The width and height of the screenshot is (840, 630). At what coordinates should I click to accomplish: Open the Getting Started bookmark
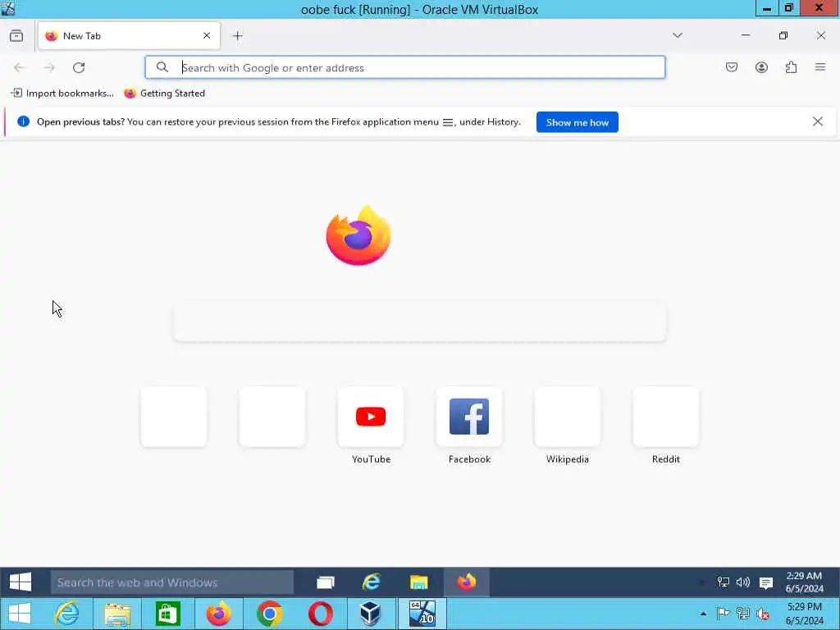[x=164, y=94]
